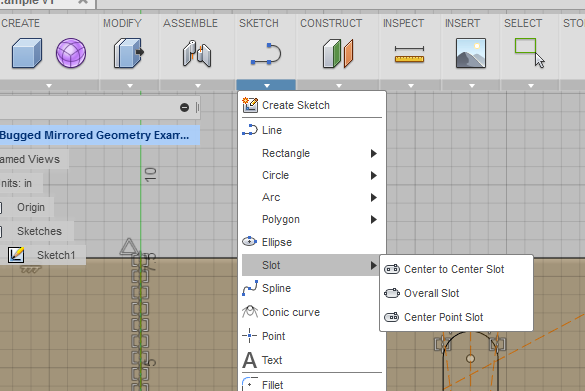Click the slot center point in the canvas

click(470, 359)
